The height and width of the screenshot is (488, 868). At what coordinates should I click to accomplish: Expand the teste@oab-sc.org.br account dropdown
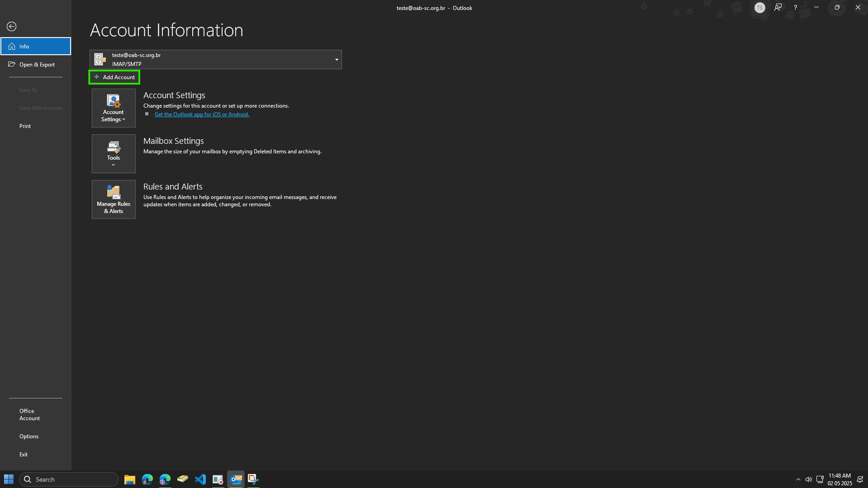tap(216, 60)
